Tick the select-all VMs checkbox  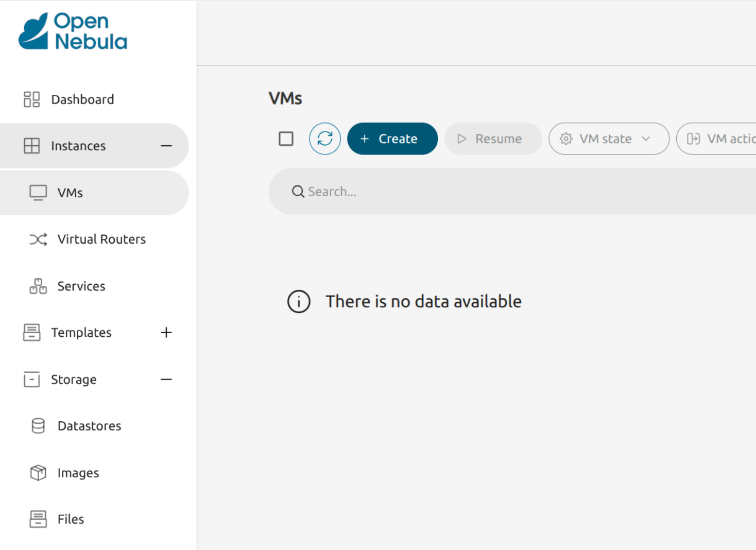click(x=286, y=139)
